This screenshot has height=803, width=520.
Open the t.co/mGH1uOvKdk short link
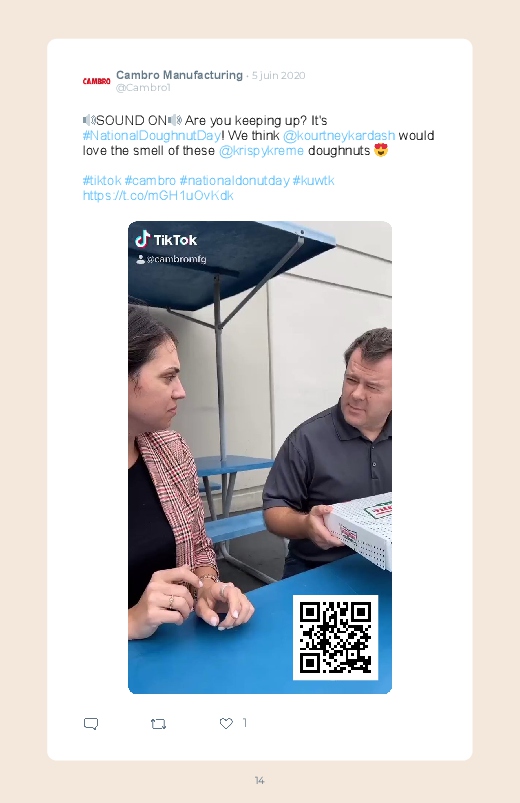click(x=158, y=196)
